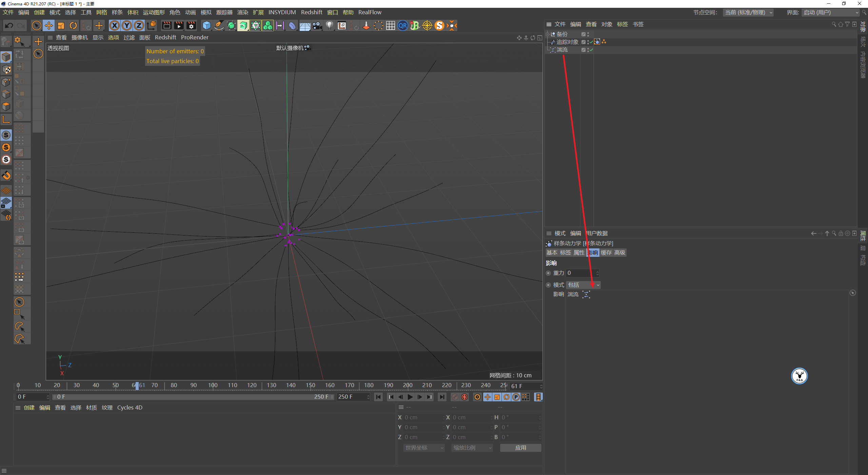Switch to the 缓存 tab in attributes
This screenshot has height=475, width=868.
606,252
